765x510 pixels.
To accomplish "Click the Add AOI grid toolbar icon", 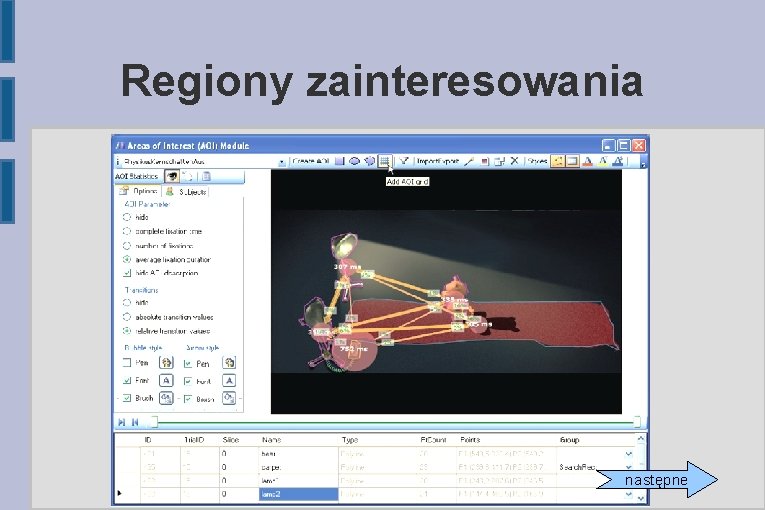I will [x=384, y=161].
